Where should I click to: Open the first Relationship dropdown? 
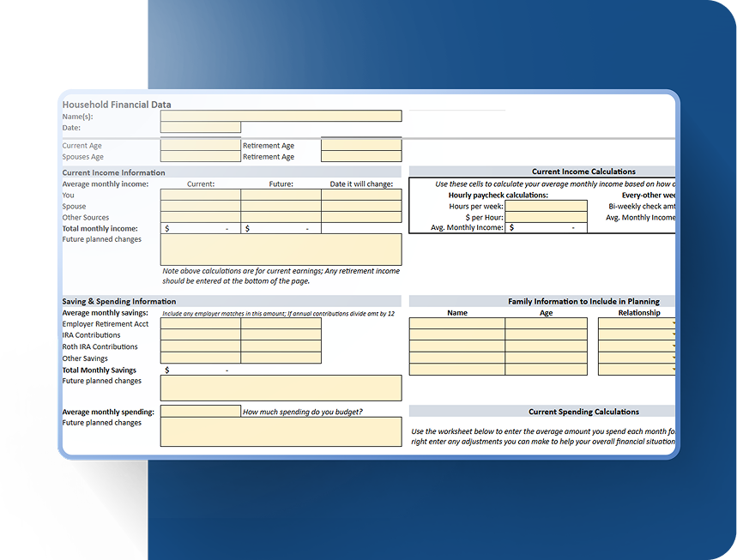pyautogui.click(x=672, y=324)
